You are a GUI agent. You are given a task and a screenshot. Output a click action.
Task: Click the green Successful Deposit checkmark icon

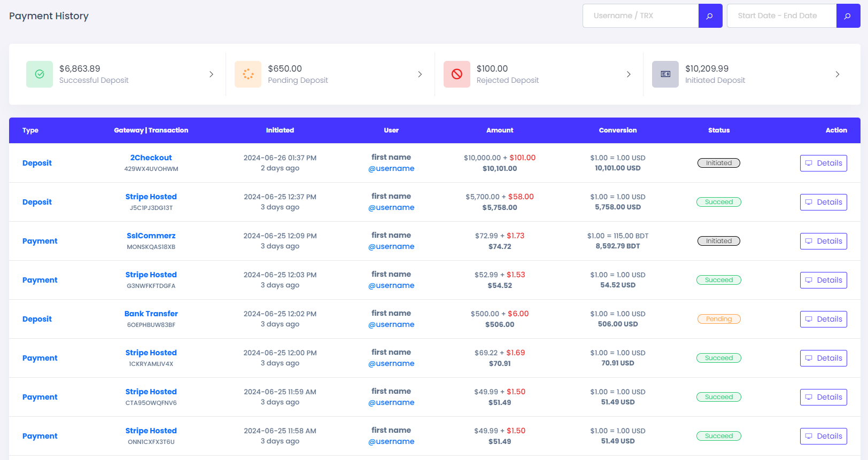tap(40, 74)
